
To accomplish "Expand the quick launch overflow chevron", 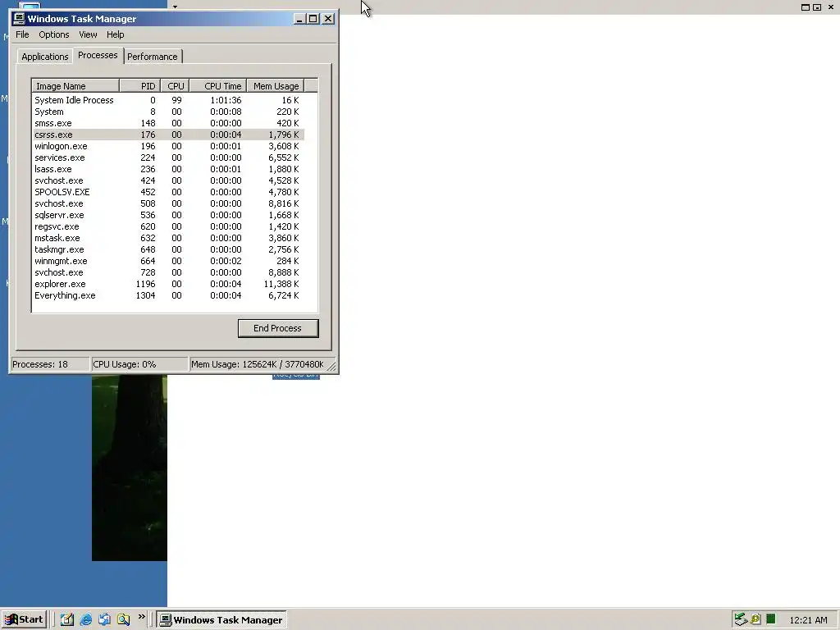I will [141, 617].
